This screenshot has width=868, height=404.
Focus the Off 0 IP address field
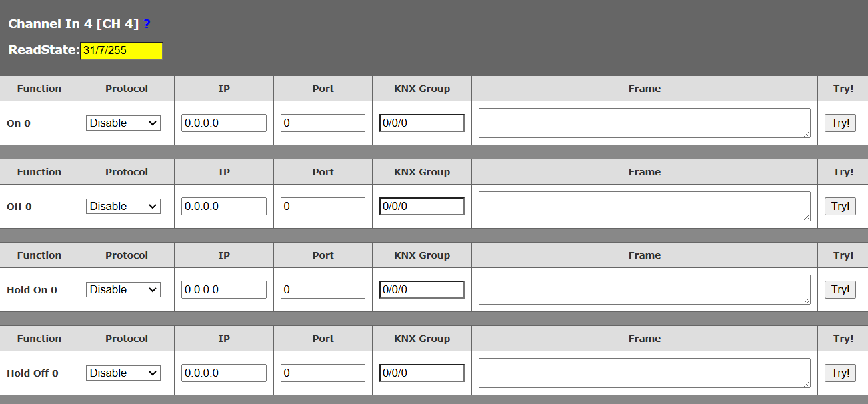pyautogui.click(x=224, y=206)
